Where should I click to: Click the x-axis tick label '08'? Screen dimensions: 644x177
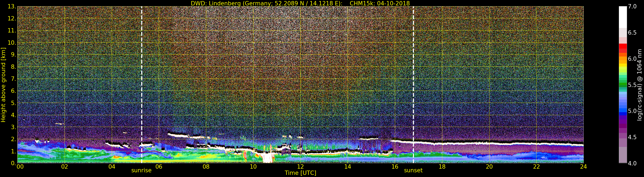click(x=206, y=167)
